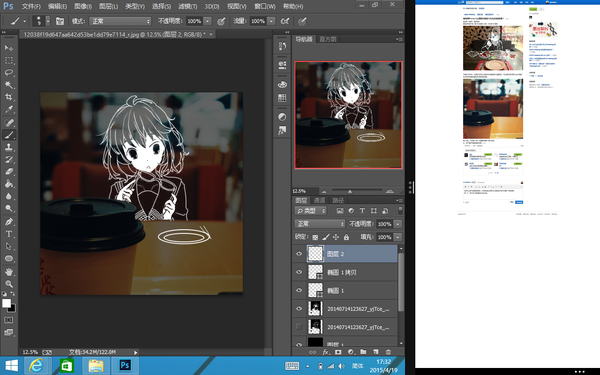Viewport: 600px width, 375px height.
Task: Open the flow 流量 slider arrow
Action: (x=271, y=21)
